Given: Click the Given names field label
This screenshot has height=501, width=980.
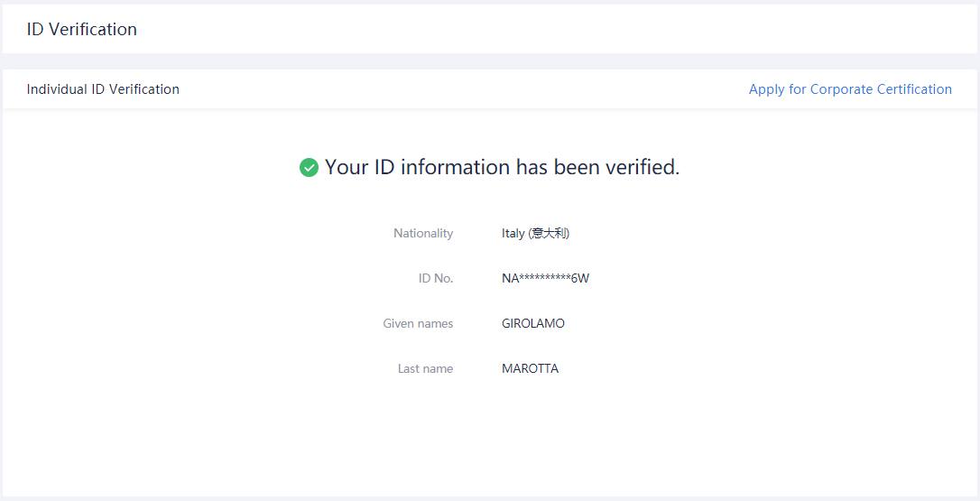Looking at the screenshot, I should pos(418,323).
